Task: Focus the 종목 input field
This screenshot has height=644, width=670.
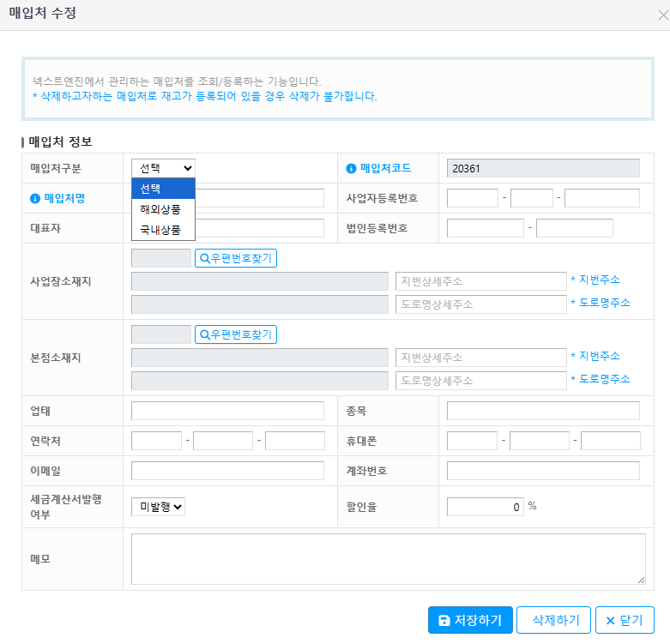Action: point(543,411)
